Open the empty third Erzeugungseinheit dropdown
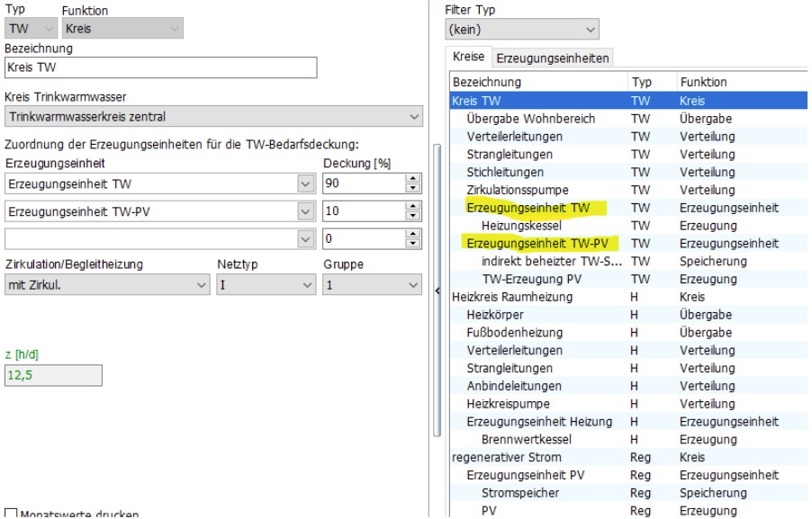Screen dimensions: 812x519 pyautogui.click(x=303, y=238)
